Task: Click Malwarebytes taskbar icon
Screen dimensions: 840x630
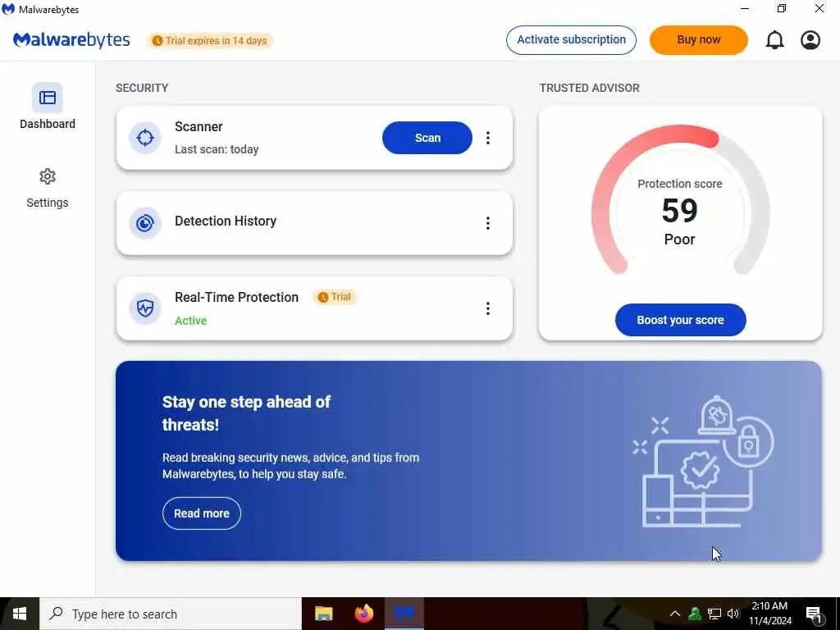Action: coord(404,614)
